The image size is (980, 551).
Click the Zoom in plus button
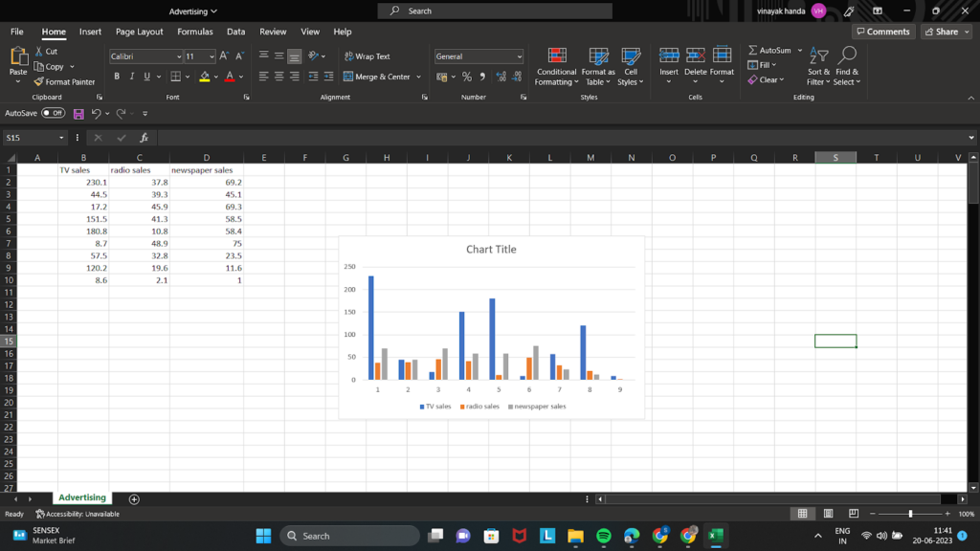(947, 514)
